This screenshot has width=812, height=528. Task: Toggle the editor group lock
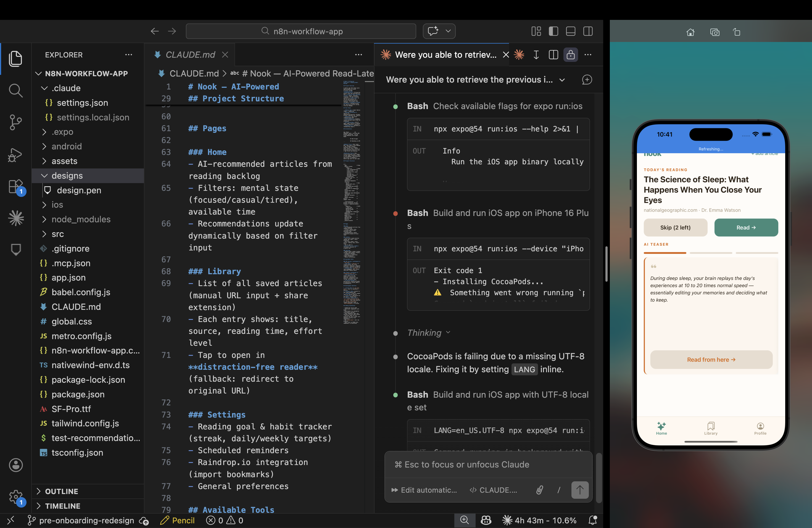[x=571, y=55]
